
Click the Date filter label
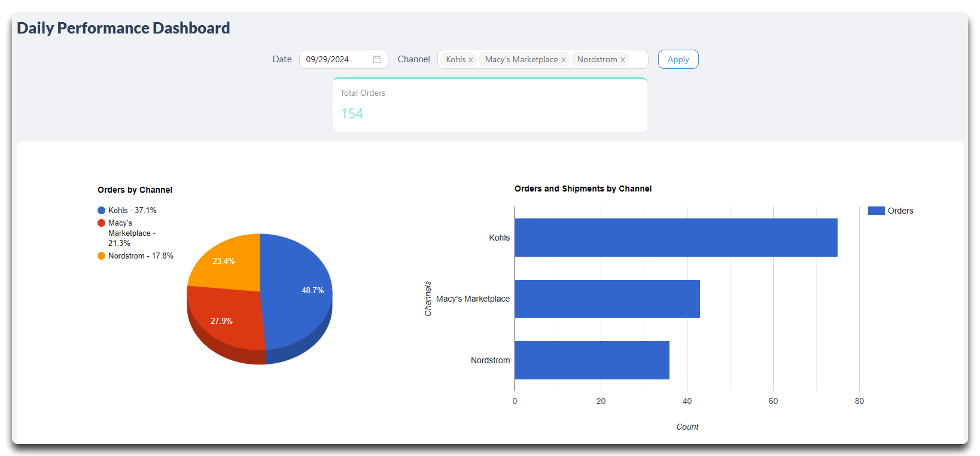[x=282, y=59]
